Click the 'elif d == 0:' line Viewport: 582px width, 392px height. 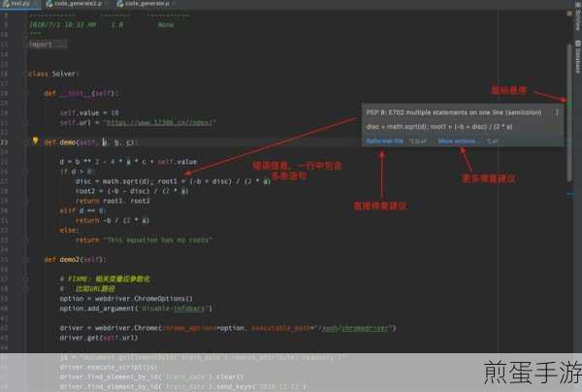coord(82,211)
